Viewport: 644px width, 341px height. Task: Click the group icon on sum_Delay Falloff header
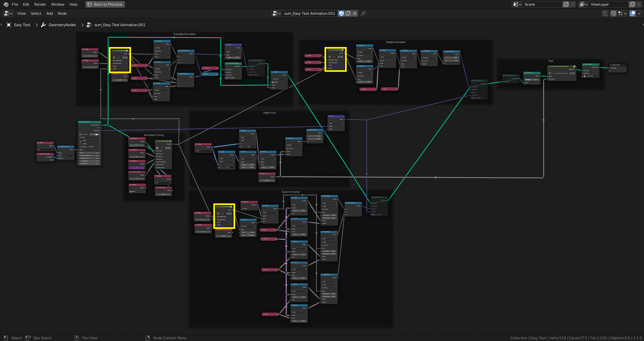coord(170,141)
